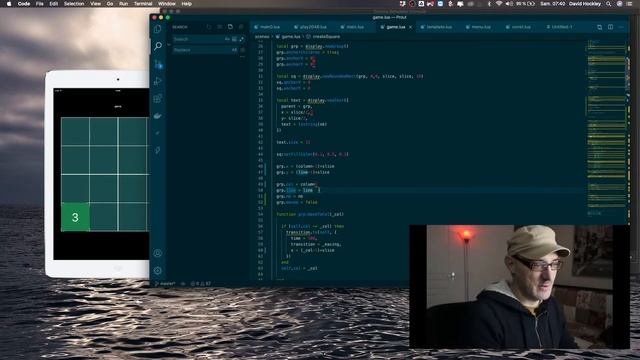Switch to the main.lua tab
This screenshot has height=360, width=640.
(x=355, y=27)
